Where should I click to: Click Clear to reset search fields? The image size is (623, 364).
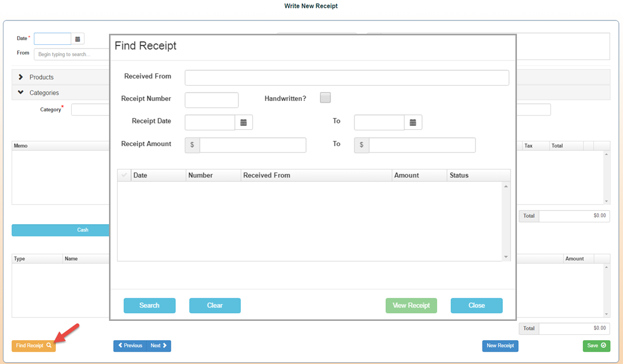pyautogui.click(x=214, y=306)
